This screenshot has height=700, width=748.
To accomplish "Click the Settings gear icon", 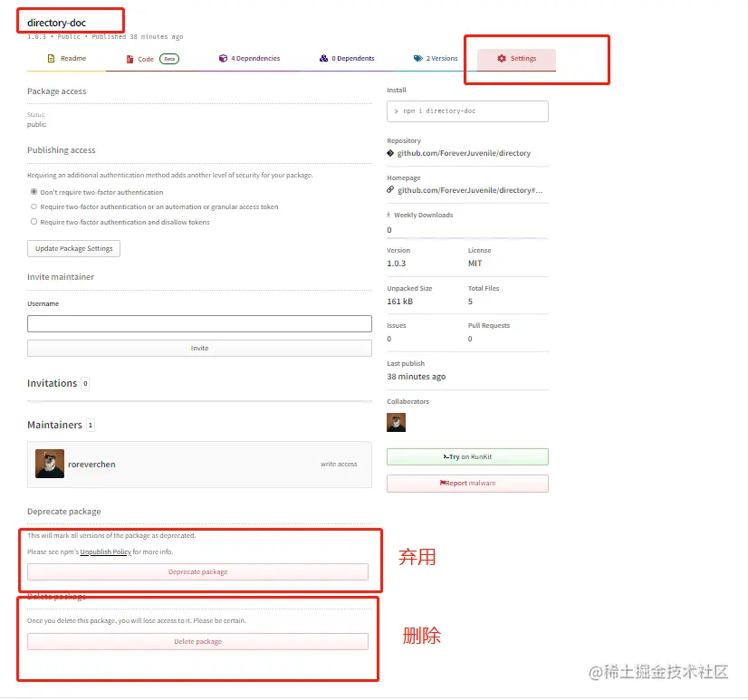I will pyautogui.click(x=502, y=58).
